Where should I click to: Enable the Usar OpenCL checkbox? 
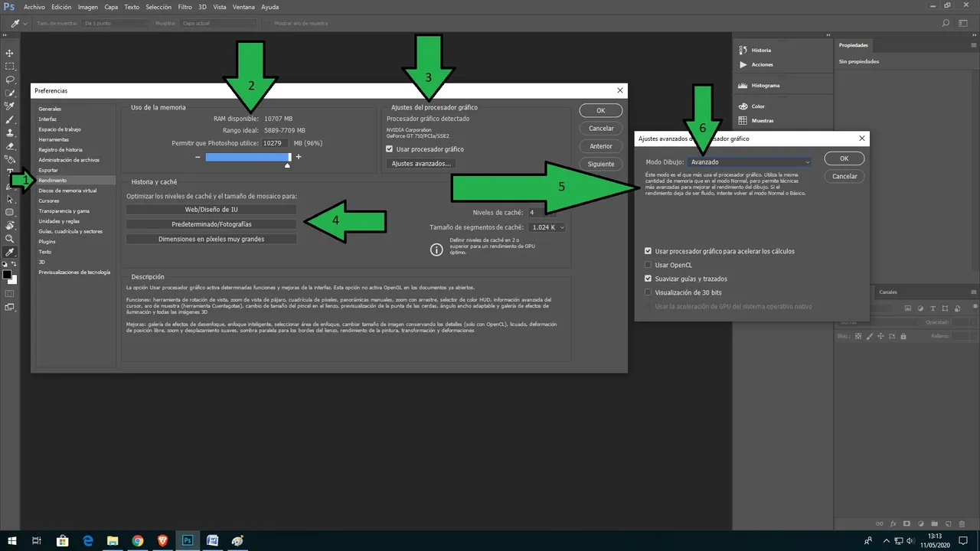click(648, 265)
